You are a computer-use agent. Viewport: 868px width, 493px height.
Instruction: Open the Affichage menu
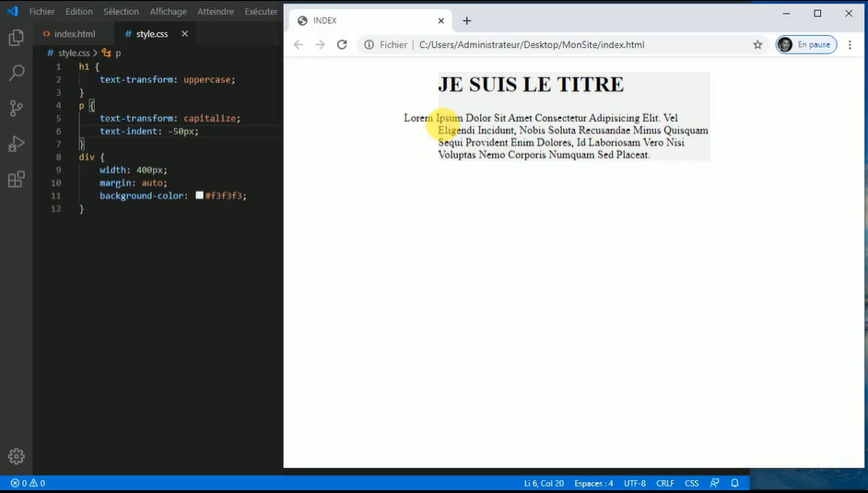point(169,11)
